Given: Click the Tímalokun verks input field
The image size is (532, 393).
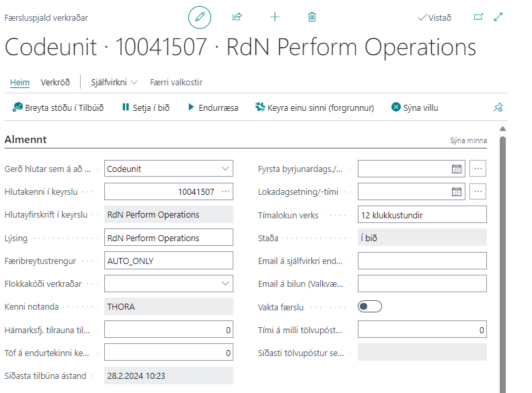Looking at the screenshot, I should [x=422, y=215].
